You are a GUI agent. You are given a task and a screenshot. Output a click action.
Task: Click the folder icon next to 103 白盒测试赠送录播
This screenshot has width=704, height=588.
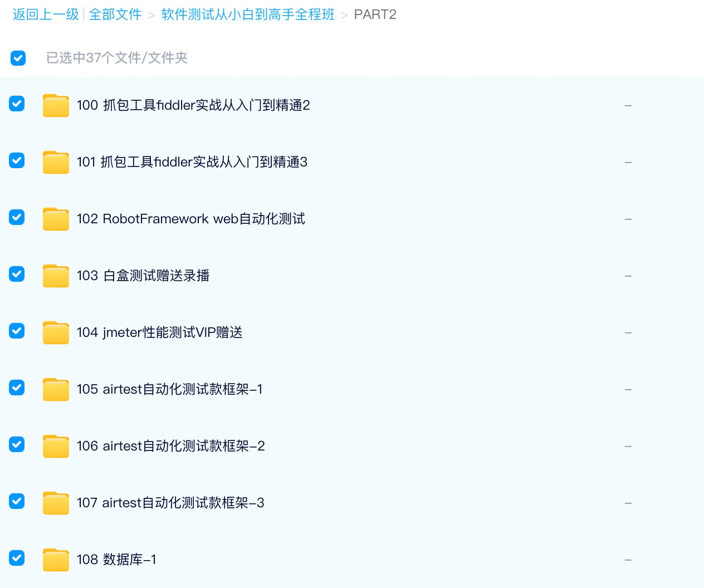click(56, 276)
